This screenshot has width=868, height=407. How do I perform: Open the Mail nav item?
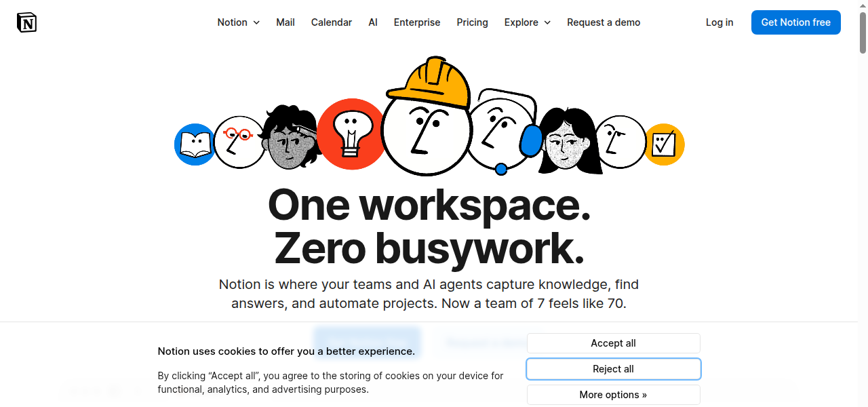tap(285, 22)
